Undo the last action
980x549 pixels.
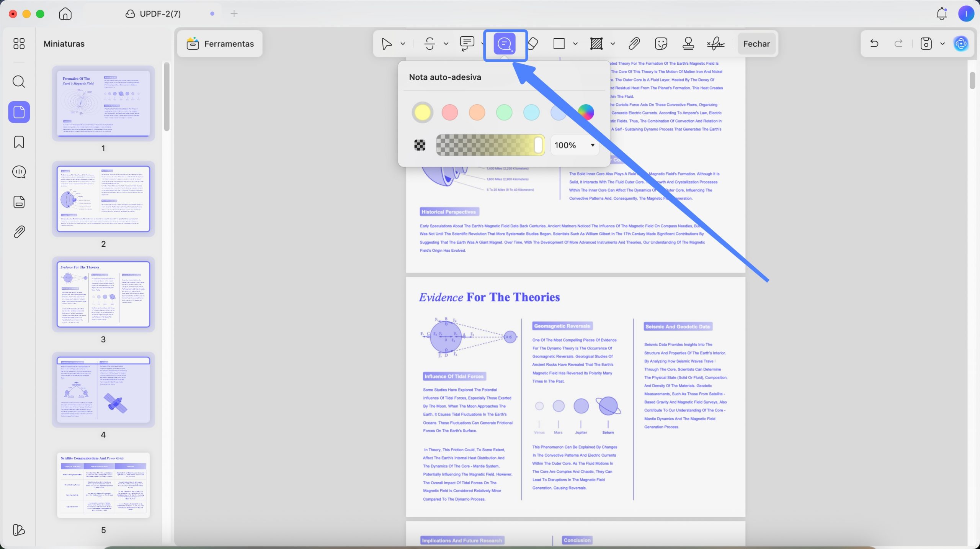(874, 44)
